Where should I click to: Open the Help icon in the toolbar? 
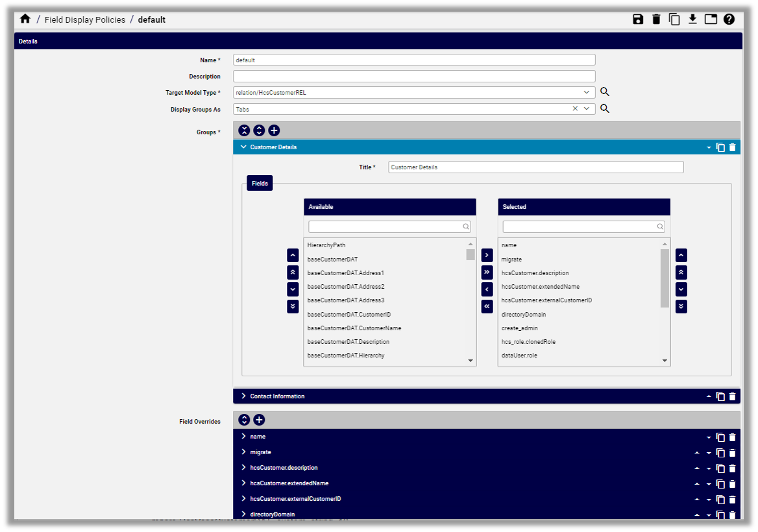(729, 19)
